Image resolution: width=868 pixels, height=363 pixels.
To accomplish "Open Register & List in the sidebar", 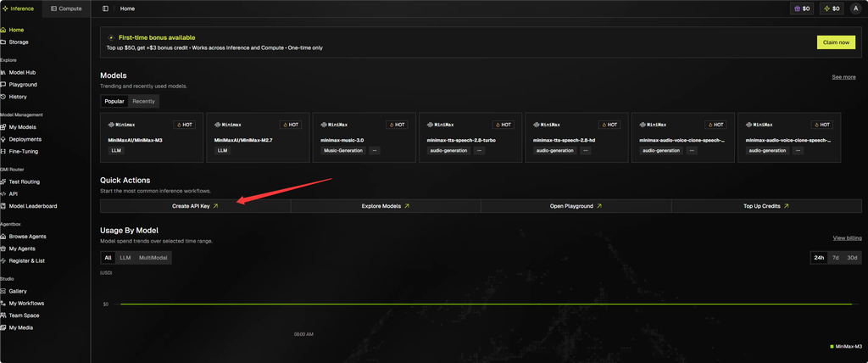I will 26,261.
